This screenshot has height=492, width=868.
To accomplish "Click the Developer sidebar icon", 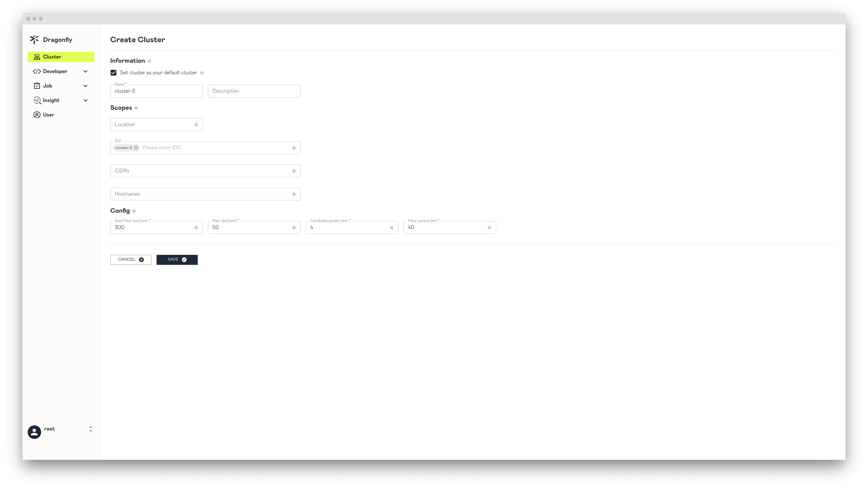I will [37, 71].
